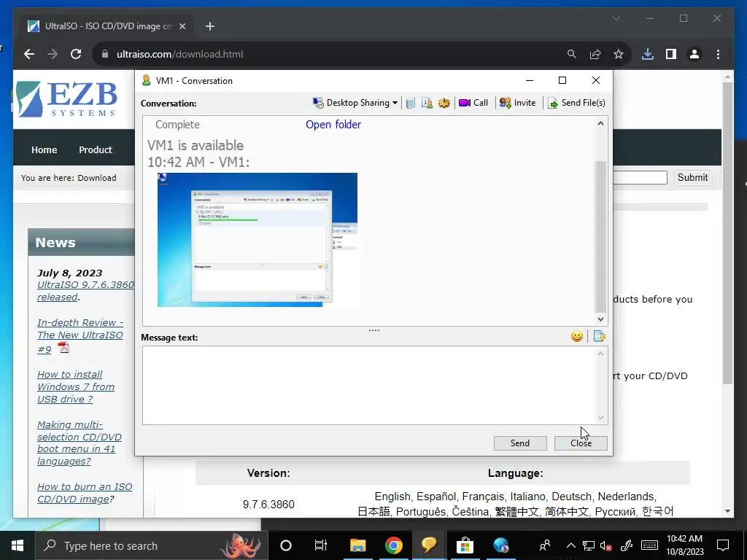This screenshot has height=560, width=747.
Task: Open Chrome downloads icon
Action: click(x=648, y=54)
